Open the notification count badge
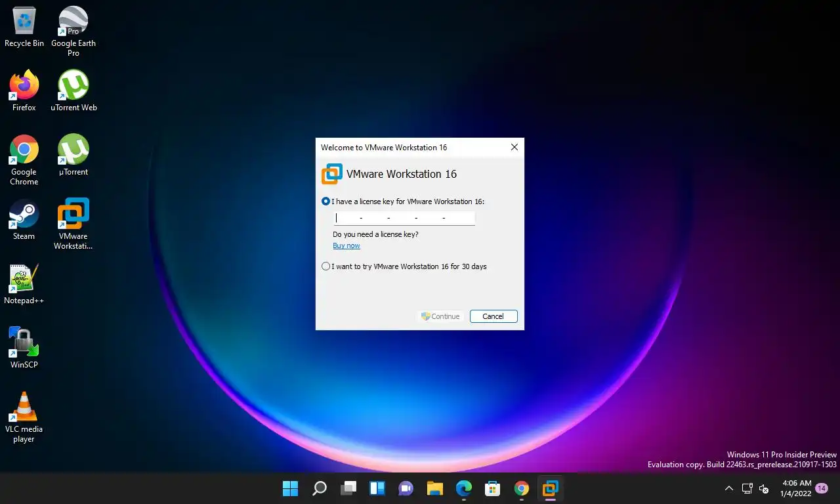840x504 pixels. 821,488
